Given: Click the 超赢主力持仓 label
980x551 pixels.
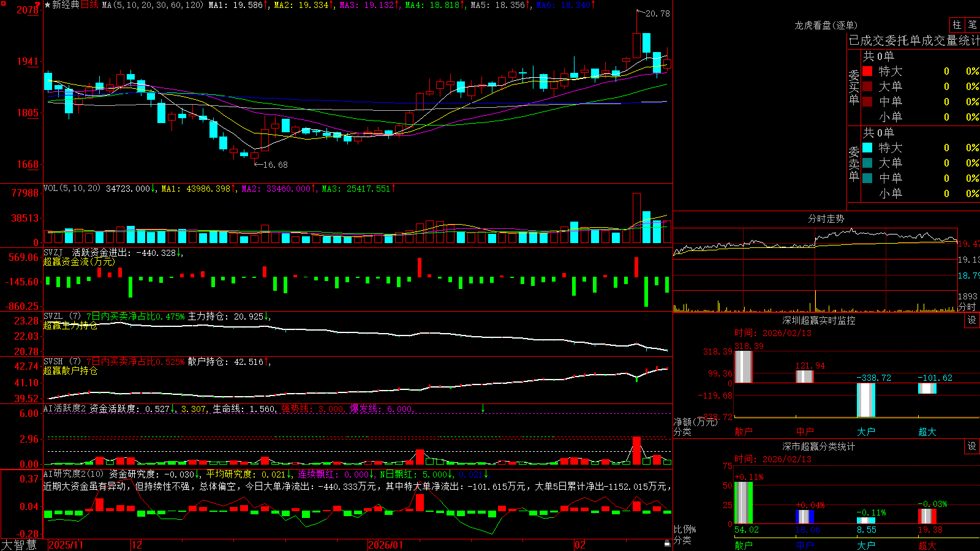Looking at the screenshot, I should click(x=70, y=325).
